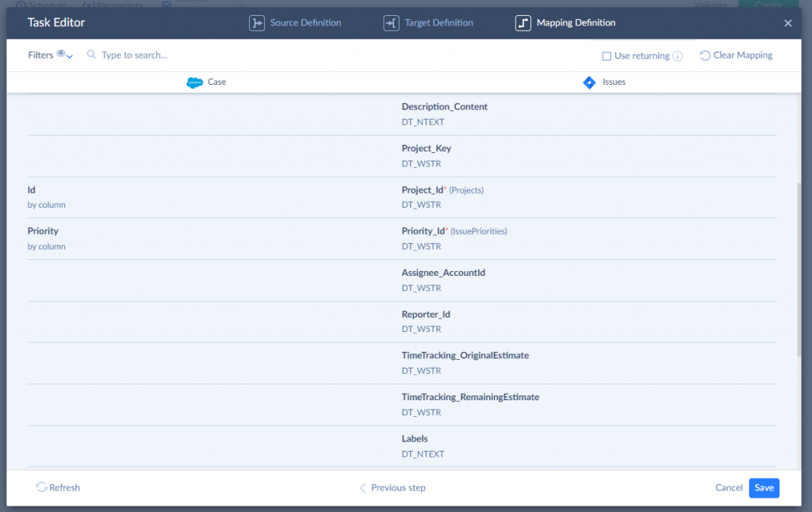This screenshot has height=512, width=812.
Task: Click the Clear Mapping circular arrow icon
Action: pos(705,55)
